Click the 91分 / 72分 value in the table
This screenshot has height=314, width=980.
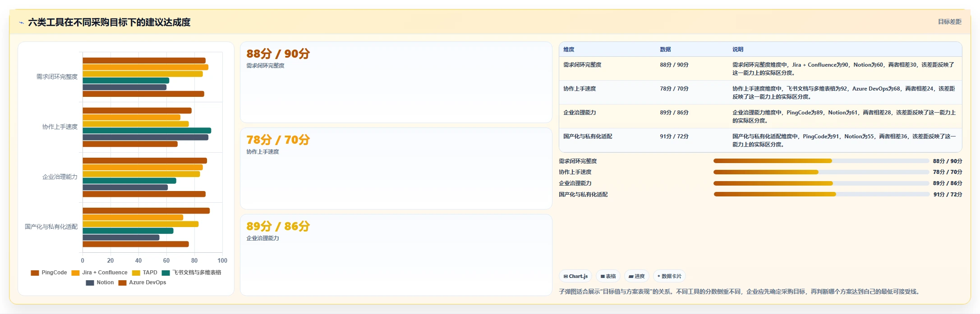point(674,137)
